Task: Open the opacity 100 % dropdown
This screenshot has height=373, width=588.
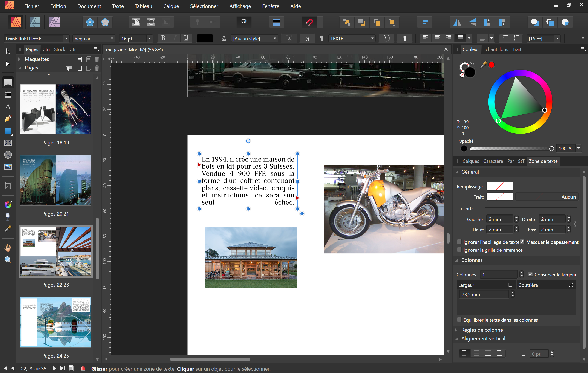Action: coord(578,148)
